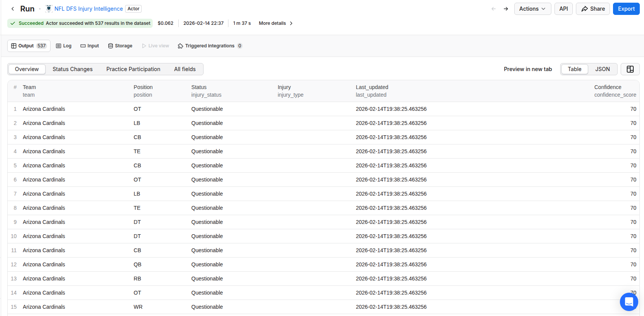644x316 pixels.
Task: Click row 3 confidence score 70
Action: [x=633, y=137]
